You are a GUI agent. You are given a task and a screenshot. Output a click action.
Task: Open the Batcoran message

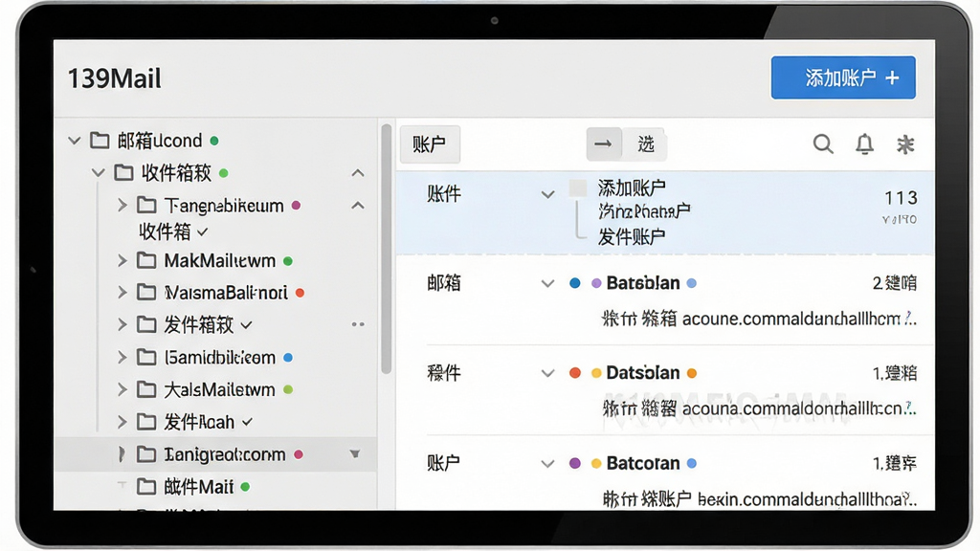coord(643,463)
